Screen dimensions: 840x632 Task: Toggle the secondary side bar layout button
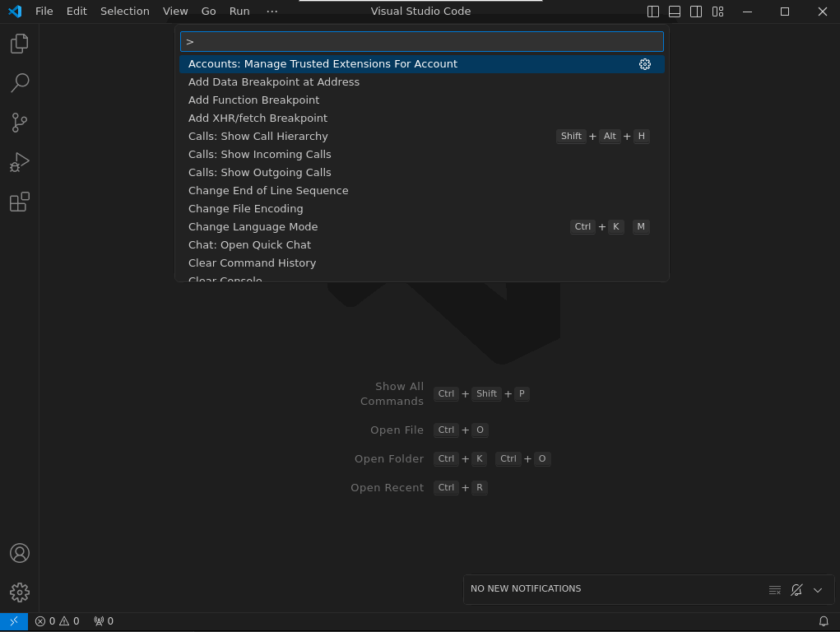click(x=696, y=12)
